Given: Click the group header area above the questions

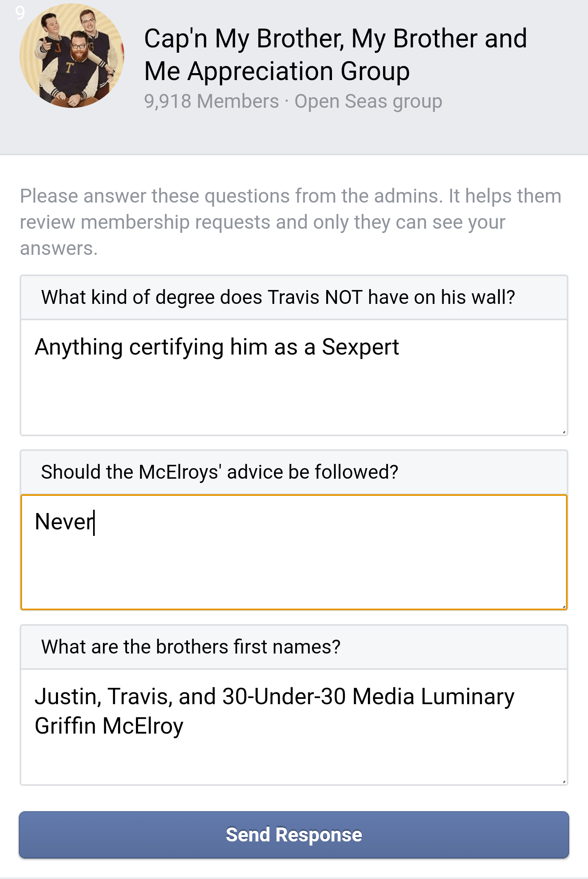Looking at the screenshot, I should tap(294, 74).
